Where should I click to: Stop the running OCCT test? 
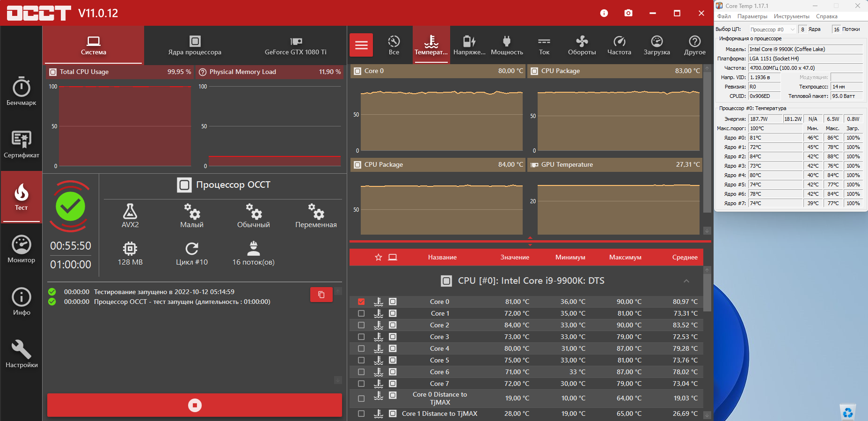tap(195, 405)
